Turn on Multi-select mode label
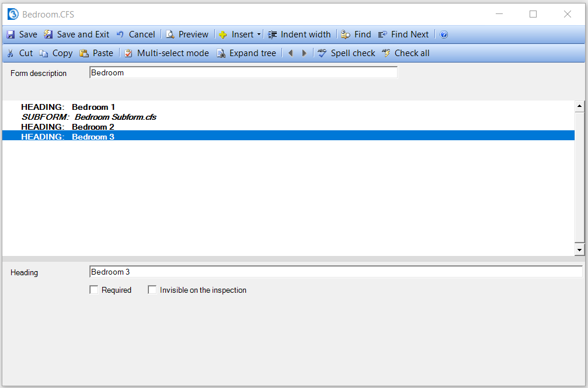This screenshot has height=388, width=588. point(173,53)
